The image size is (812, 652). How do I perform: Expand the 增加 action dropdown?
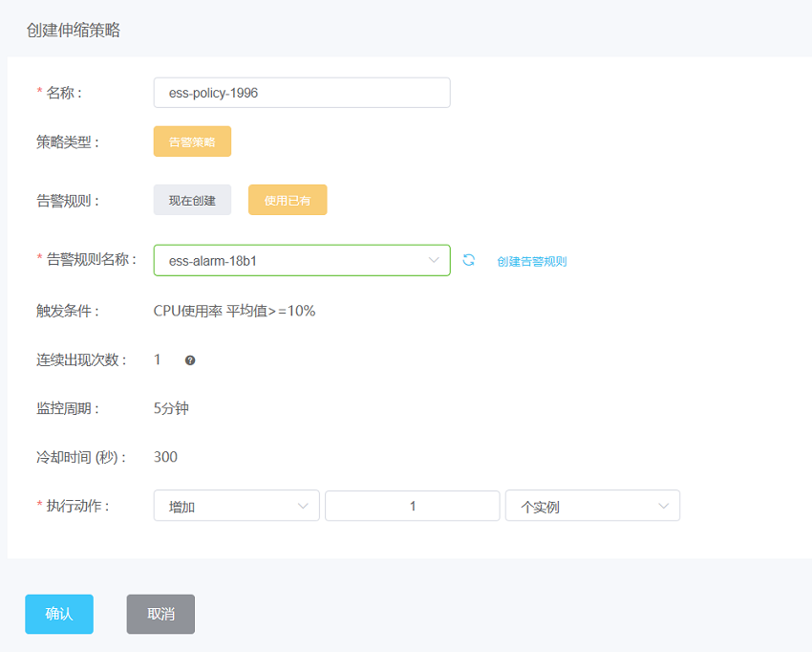(237, 506)
